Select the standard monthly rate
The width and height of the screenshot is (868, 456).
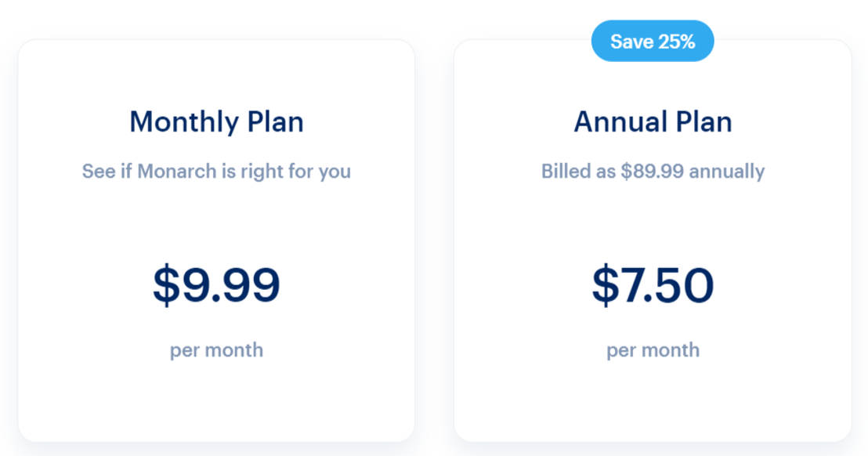(x=217, y=284)
